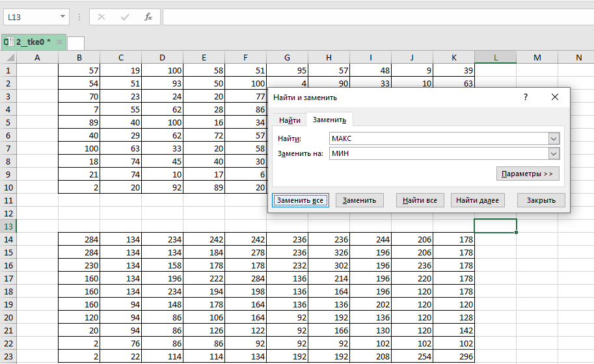
Task: Click the Help question mark in dialog
Action: [x=526, y=97]
